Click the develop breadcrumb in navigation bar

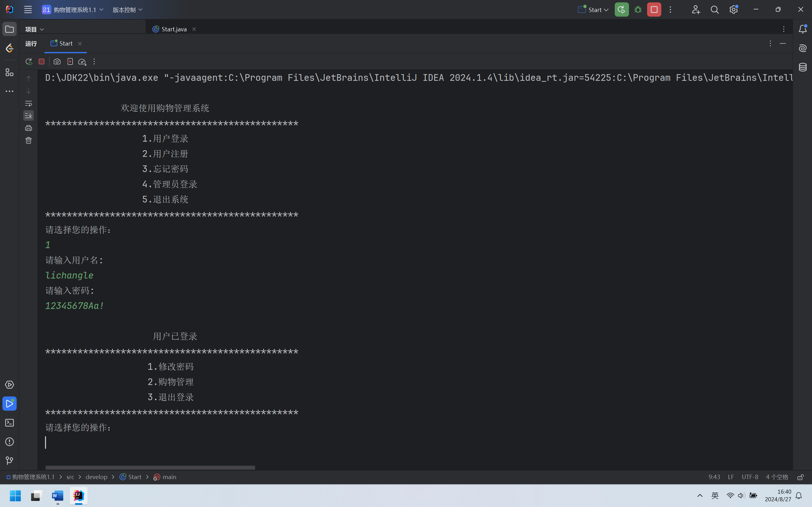(x=96, y=477)
